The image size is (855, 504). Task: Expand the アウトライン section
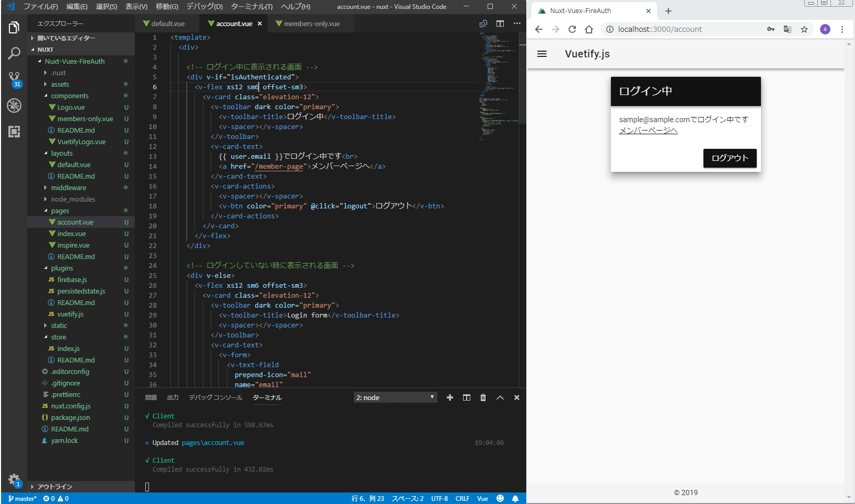coord(54,487)
